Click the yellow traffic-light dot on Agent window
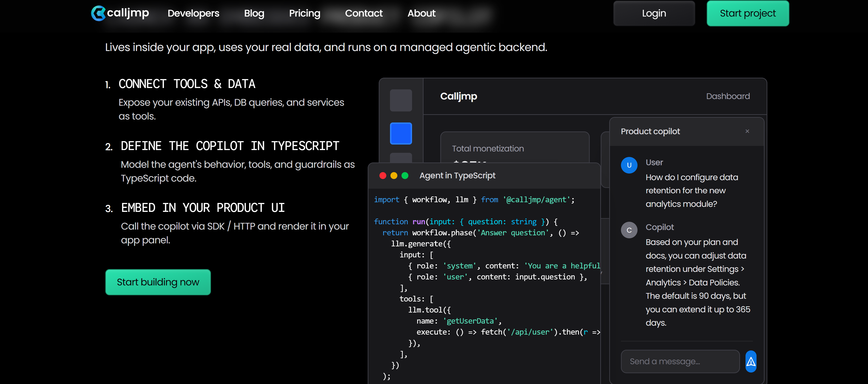Image resolution: width=868 pixels, height=384 pixels. coord(394,176)
